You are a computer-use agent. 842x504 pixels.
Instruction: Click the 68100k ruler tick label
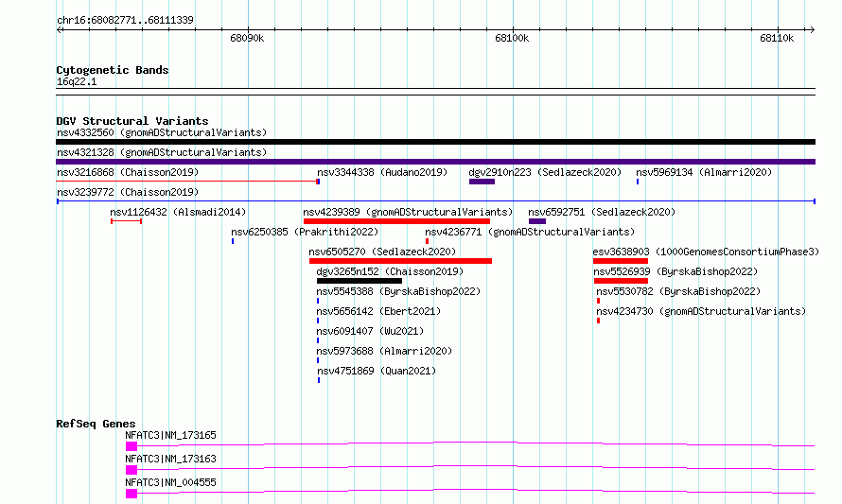click(512, 38)
